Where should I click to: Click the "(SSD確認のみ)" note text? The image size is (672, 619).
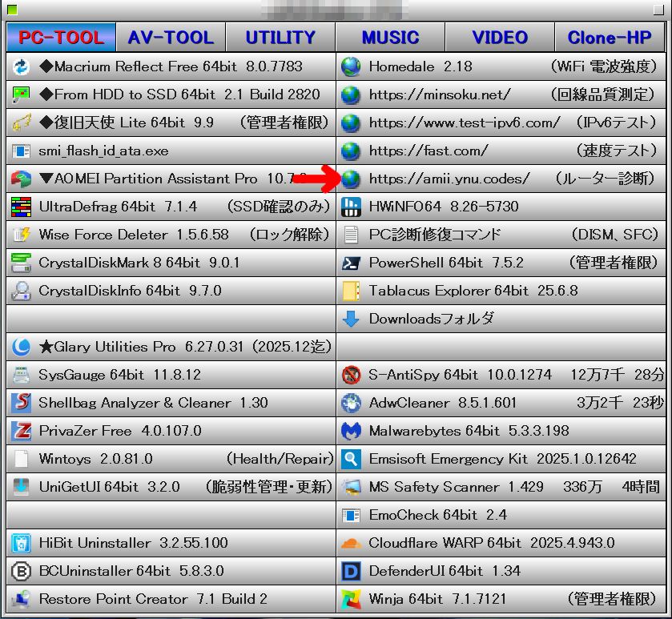click(x=279, y=207)
